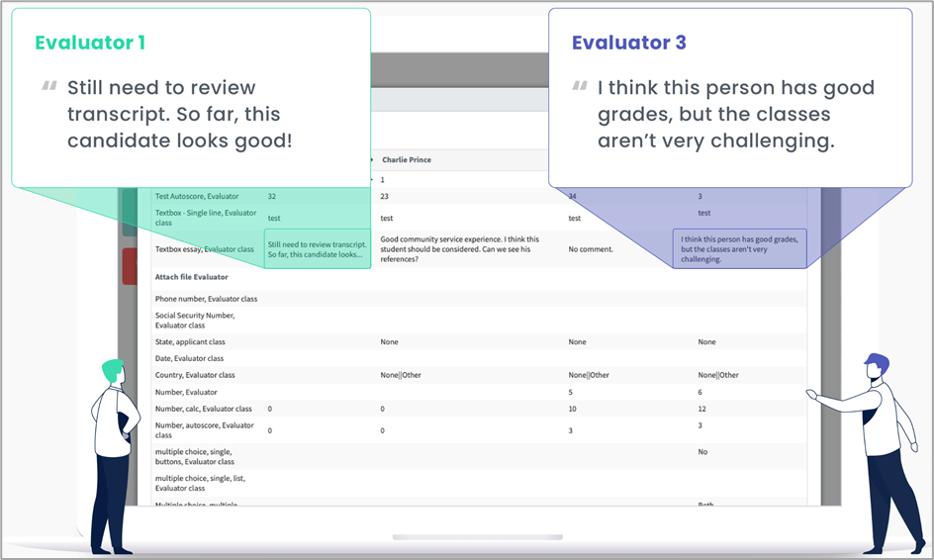This screenshot has width=934, height=560.
Task: Select the Charlie Prince column header
Action: [x=406, y=160]
